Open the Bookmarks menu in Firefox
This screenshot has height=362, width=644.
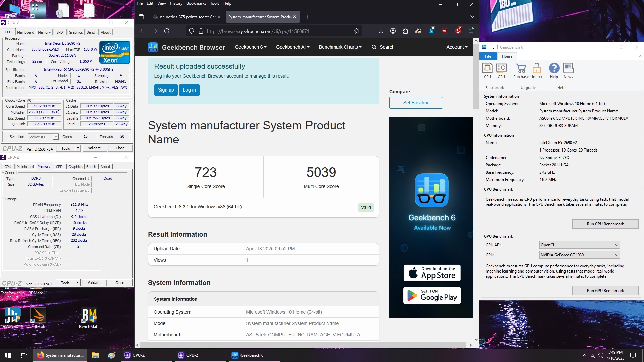pyautogui.click(x=196, y=3)
